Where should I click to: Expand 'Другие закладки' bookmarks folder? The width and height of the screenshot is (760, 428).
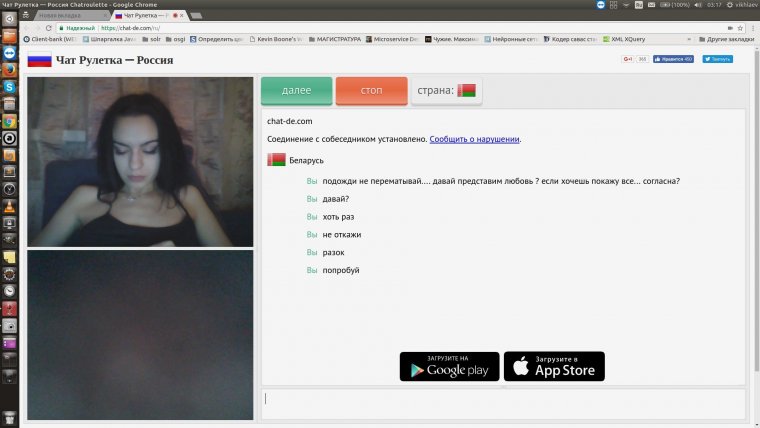coord(725,40)
